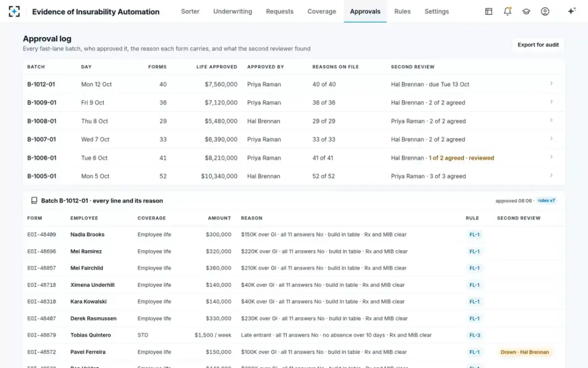Select the Approvals tab
The height and width of the screenshot is (368, 588).
pos(365,11)
